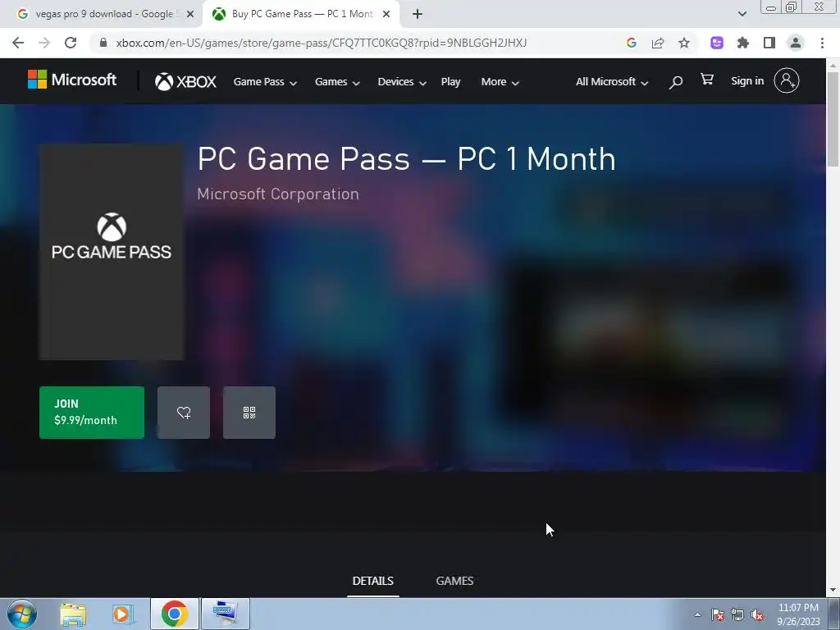
Task: Show hidden tray icons arrow
Action: click(x=697, y=614)
